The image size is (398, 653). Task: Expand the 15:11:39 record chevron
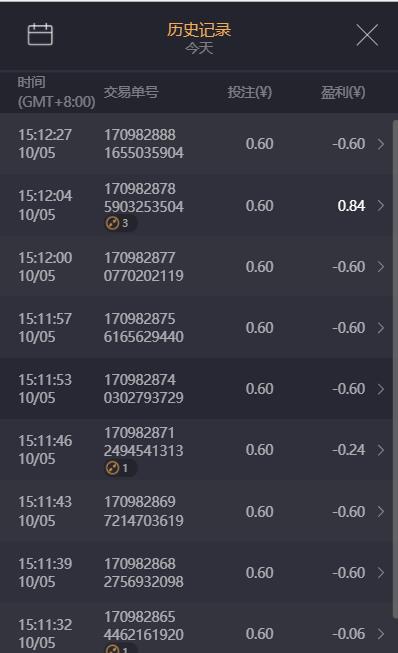[381, 573]
